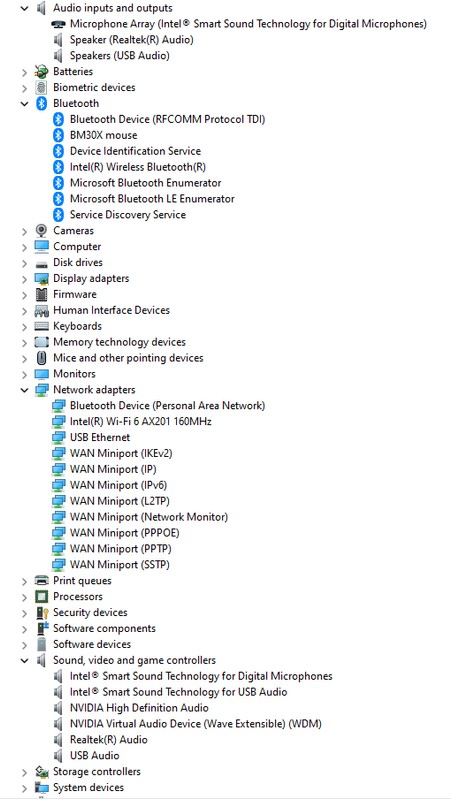Select Microsoft Bluetooth Enumerator entry
The image size is (451, 799).
pos(146,183)
